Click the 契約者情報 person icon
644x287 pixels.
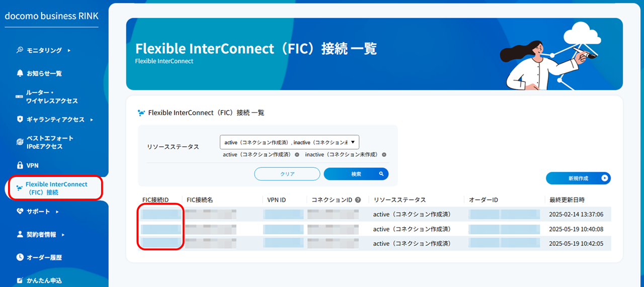pyautogui.click(x=20, y=234)
